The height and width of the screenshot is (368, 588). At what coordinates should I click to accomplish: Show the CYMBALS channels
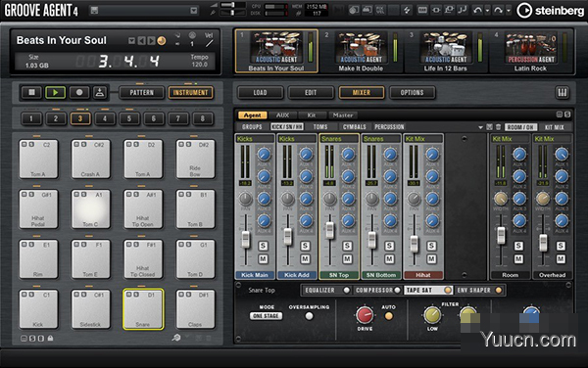354,127
